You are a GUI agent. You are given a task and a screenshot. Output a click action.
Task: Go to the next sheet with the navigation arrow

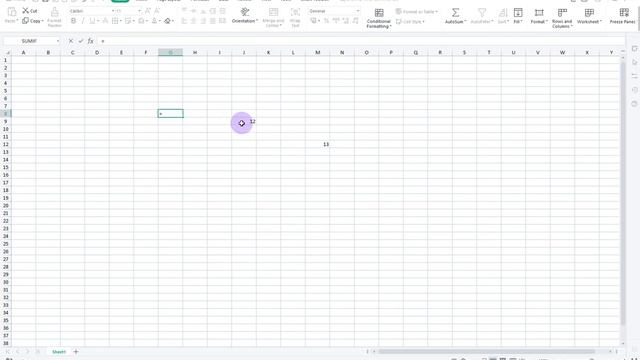point(27,351)
